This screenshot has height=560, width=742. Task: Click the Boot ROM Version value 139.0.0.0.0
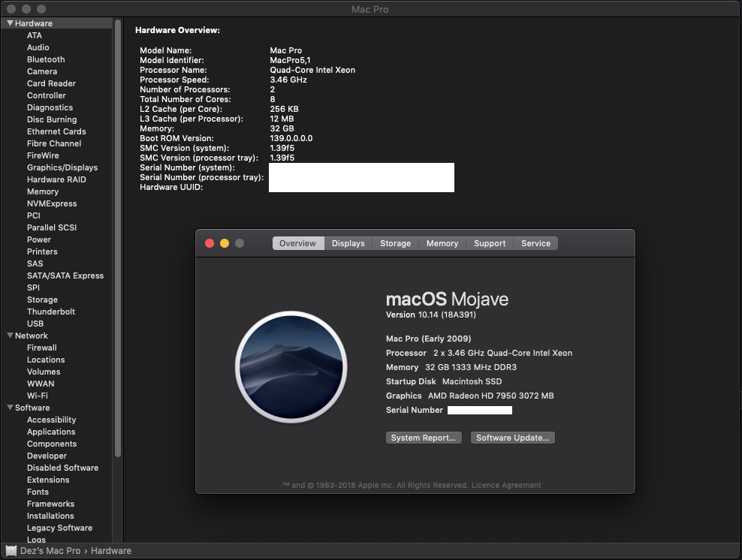point(291,138)
